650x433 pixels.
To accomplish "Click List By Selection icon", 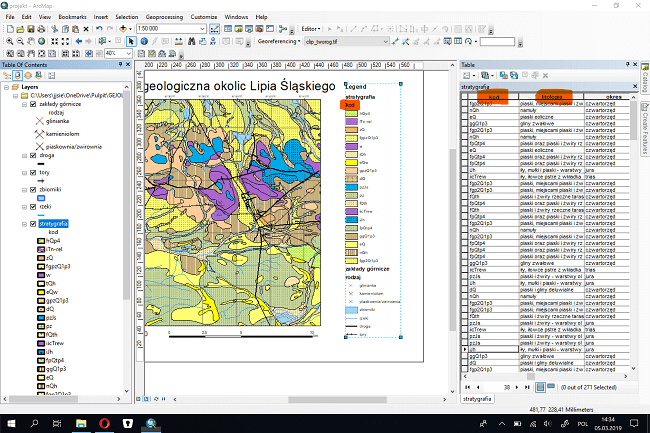I will click(39, 75).
